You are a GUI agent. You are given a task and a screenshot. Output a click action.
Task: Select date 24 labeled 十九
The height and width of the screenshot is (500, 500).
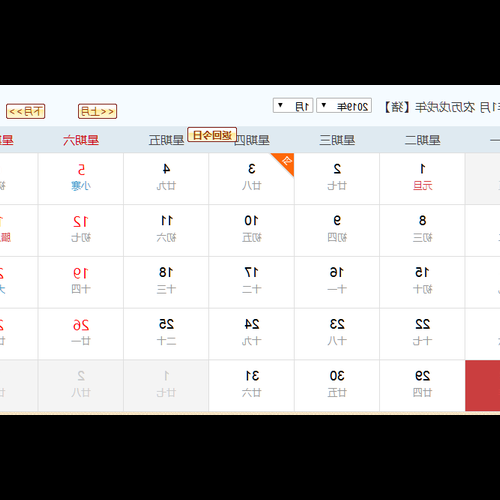coord(251,334)
